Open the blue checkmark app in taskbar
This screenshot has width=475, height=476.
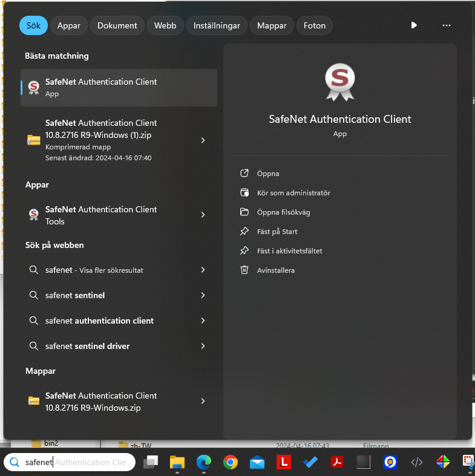pos(310,462)
